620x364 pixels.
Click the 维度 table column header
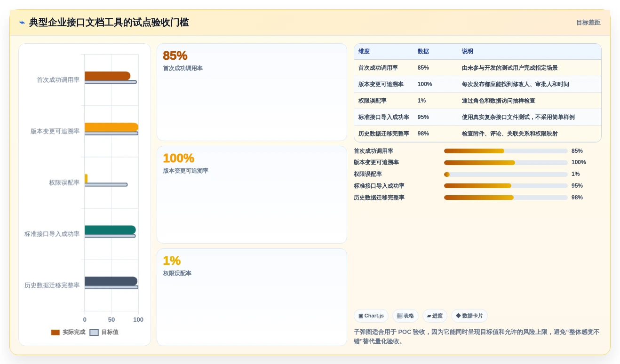click(x=364, y=52)
